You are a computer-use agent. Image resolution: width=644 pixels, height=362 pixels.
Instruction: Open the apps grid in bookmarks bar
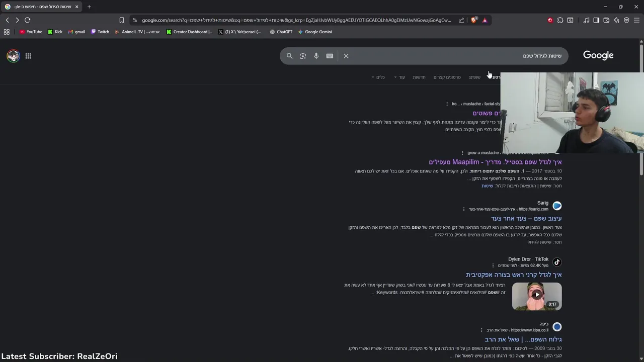coord(7,32)
